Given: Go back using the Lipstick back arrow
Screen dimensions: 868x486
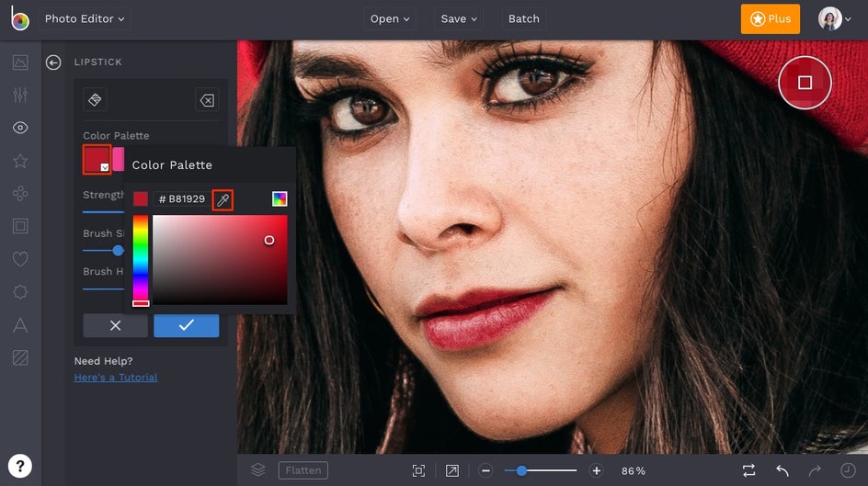Looking at the screenshot, I should point(53,62).
